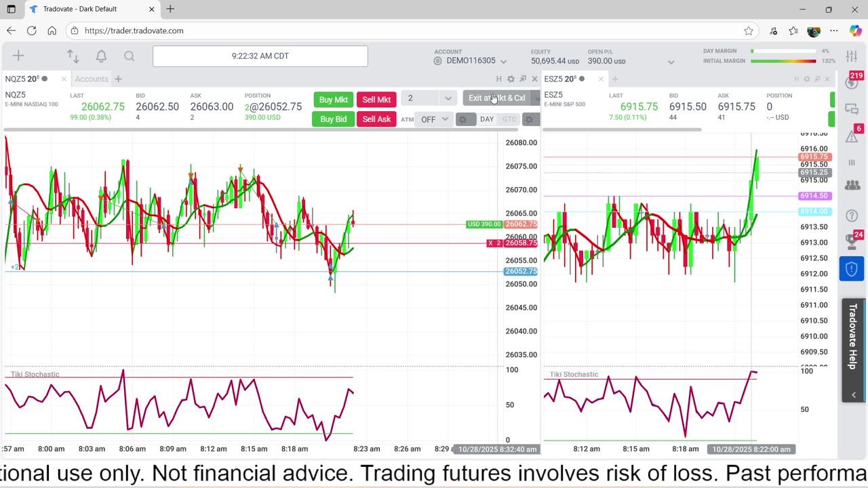The height and width of the screenshot is (488, 868).
Task: Click the Sell Ask button
Action: click(x=376, y=119)
